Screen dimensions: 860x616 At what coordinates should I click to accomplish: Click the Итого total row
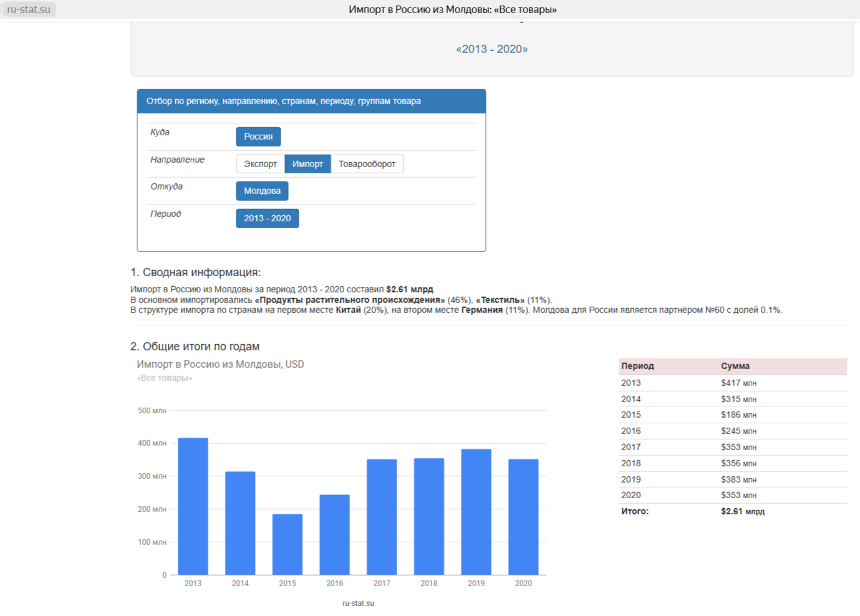(732, 511)
